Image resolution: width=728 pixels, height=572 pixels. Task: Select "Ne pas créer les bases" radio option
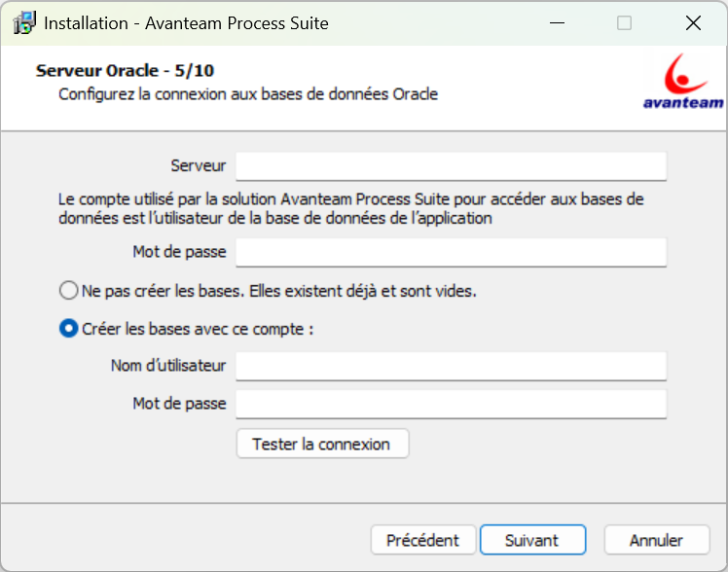68,291
